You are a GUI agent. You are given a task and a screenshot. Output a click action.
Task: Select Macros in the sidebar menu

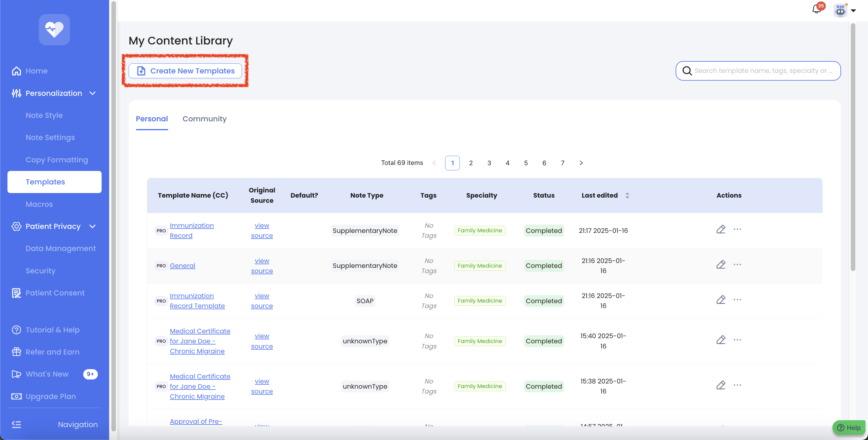pyautogui.click(x=39, y=204)
